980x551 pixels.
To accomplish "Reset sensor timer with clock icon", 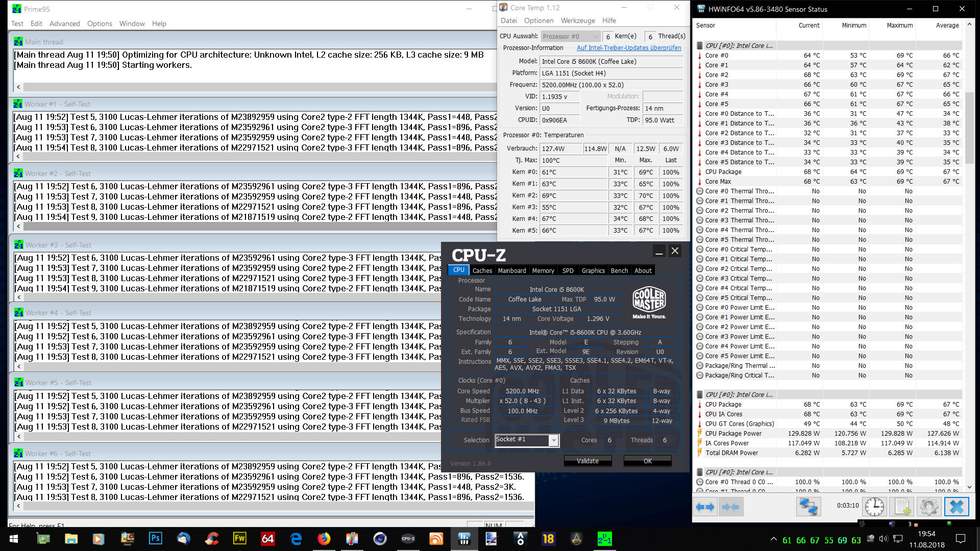I will [874, 507].
